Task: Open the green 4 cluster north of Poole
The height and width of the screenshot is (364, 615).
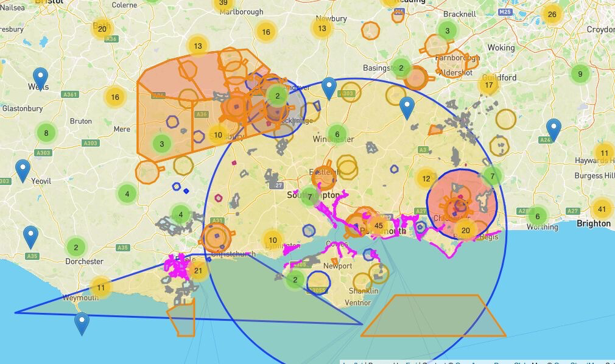Action: tap(180, 214)
